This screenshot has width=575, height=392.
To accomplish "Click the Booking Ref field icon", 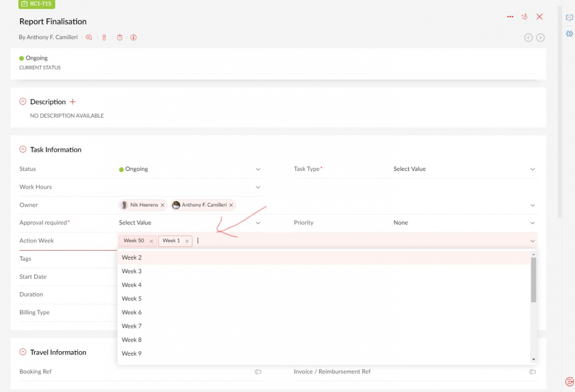I will point(258,371).
